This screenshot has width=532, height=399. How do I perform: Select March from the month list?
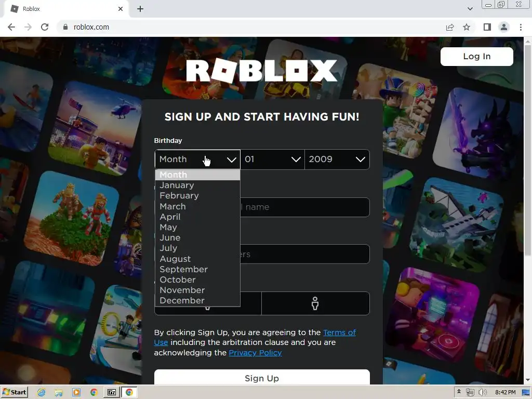197,206
